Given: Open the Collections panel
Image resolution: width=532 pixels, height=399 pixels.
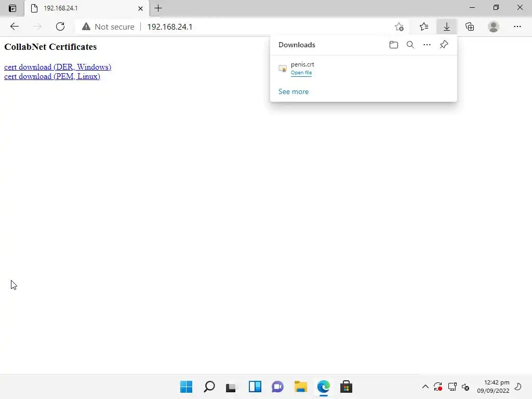Looking at the screenshot, I should coord(470,26).
